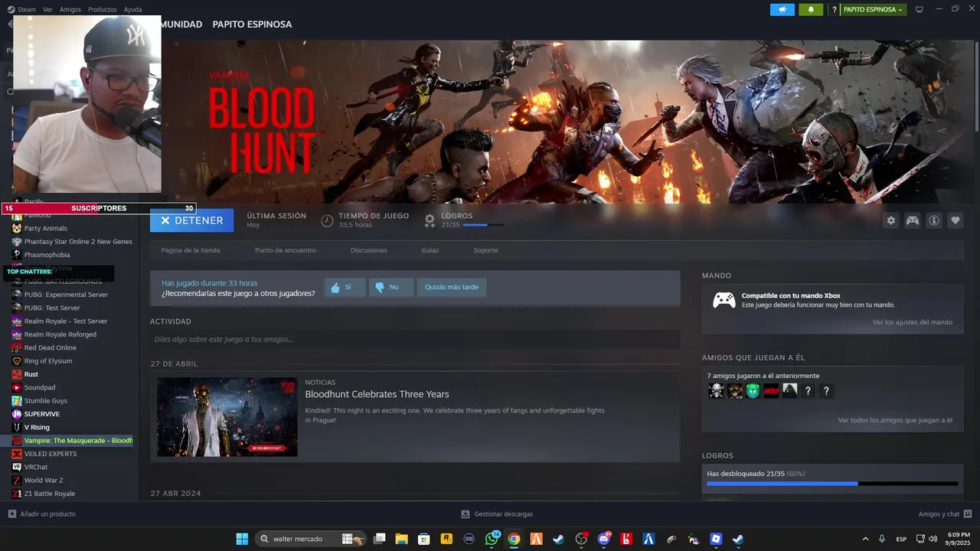Show game info circle icon
Image resolution: width=980 pixels, height=551 pixels.
[x=934, y=220]
